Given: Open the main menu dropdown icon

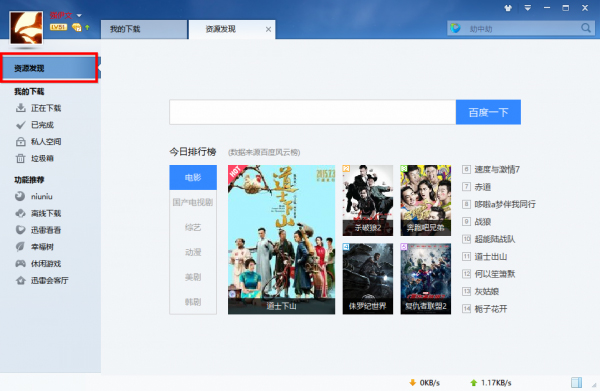Looking at the screenshot, I should coord(527,8).
